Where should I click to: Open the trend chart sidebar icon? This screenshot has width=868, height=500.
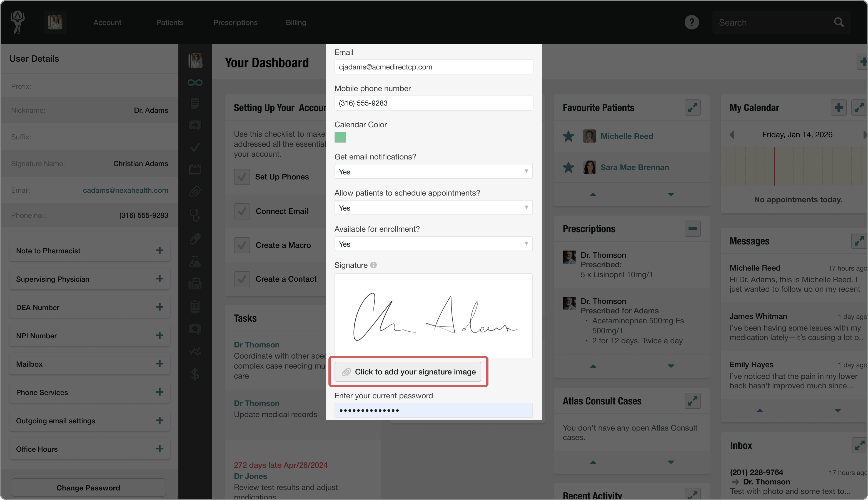pos(195,352)
